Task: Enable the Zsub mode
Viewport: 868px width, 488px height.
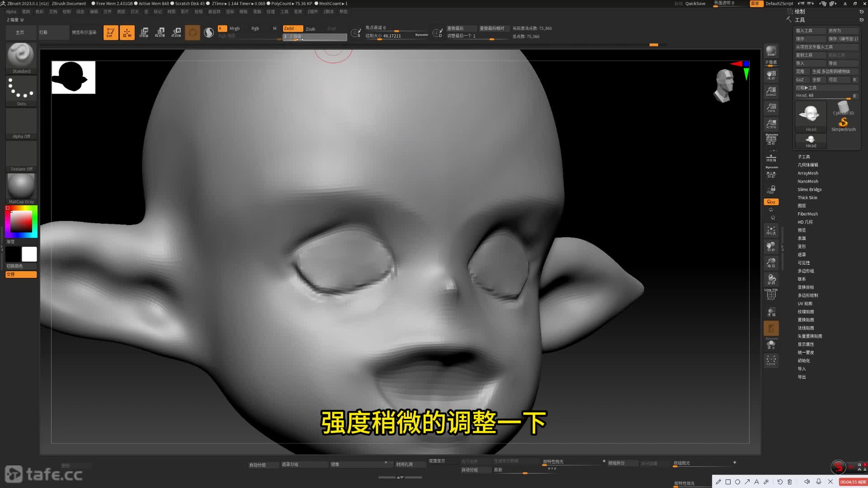Action: point(311,28)
